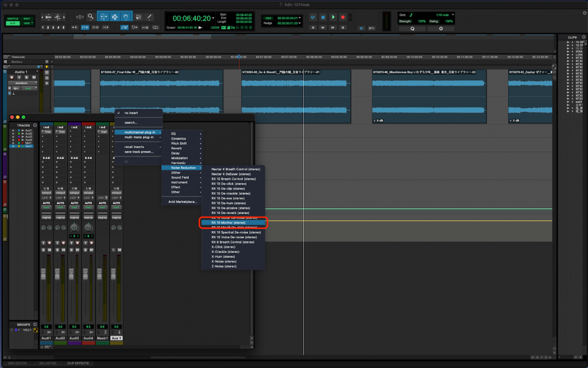Screen dimensions: 588x368
Task: Expand the Noise Reduction plugin submenu
Action: coord(184,168)
